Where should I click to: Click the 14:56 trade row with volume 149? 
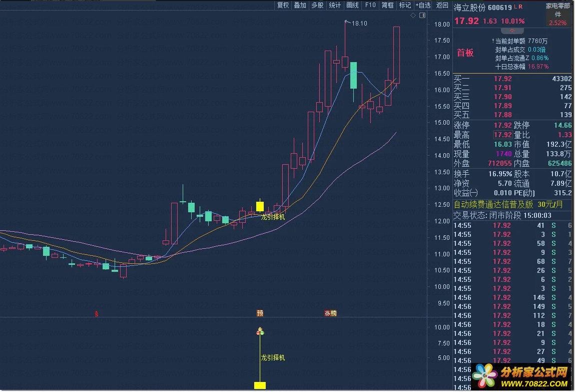(x=512, y=306)
